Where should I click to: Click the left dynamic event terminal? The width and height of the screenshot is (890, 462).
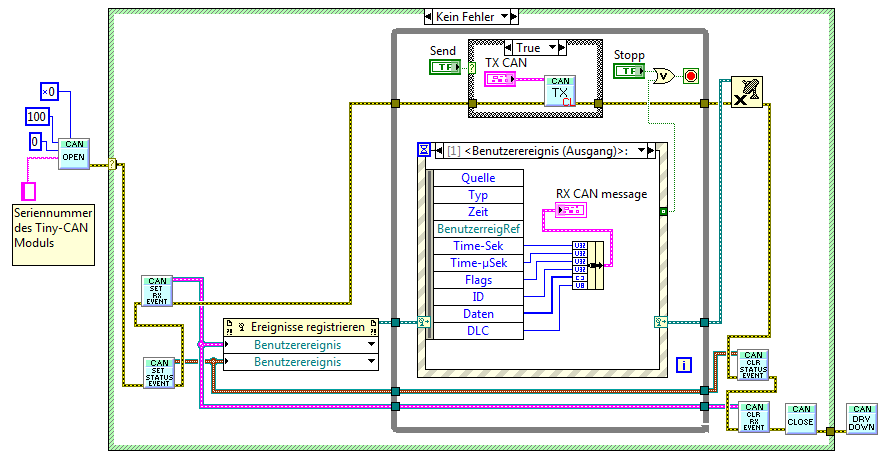click(423, 322)
